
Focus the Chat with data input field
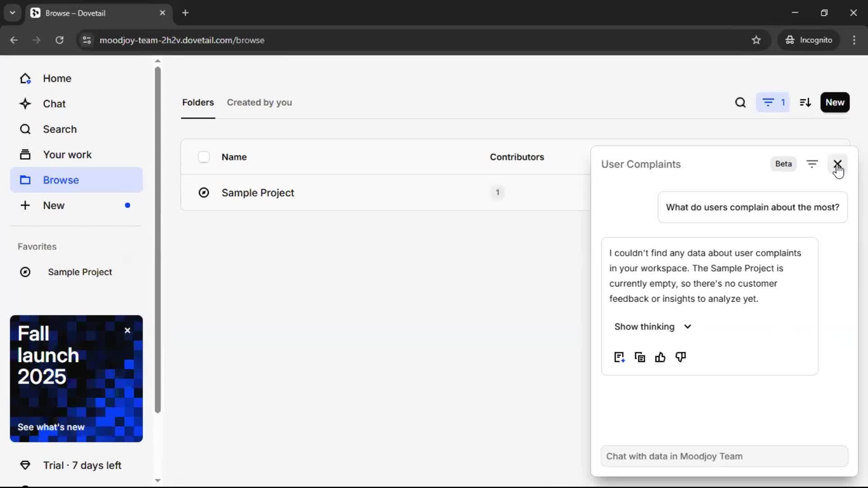pos(724,456)
